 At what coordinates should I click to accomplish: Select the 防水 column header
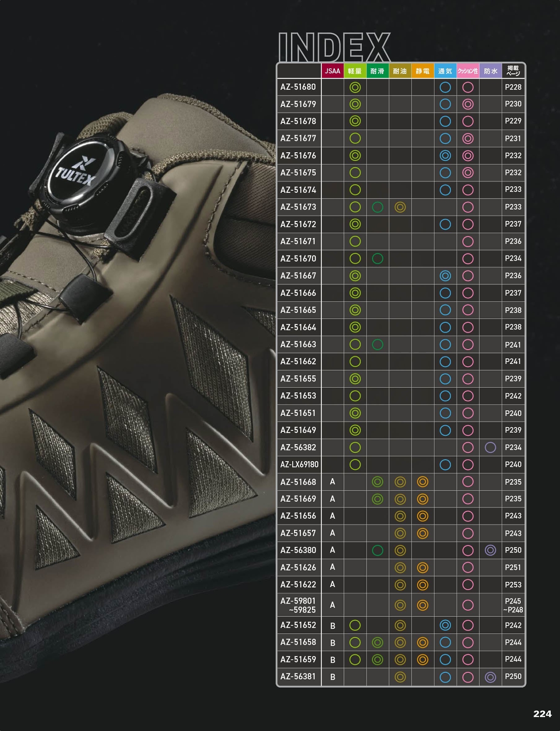490,71
